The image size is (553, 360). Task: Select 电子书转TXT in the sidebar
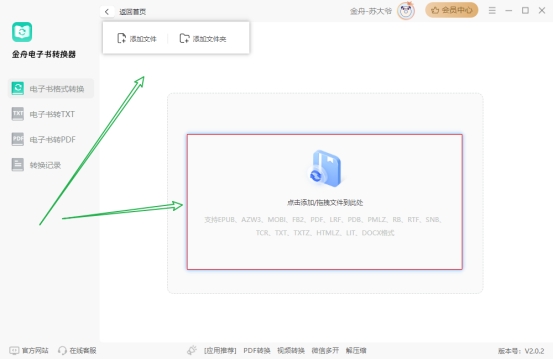click(x=51, y=114)
